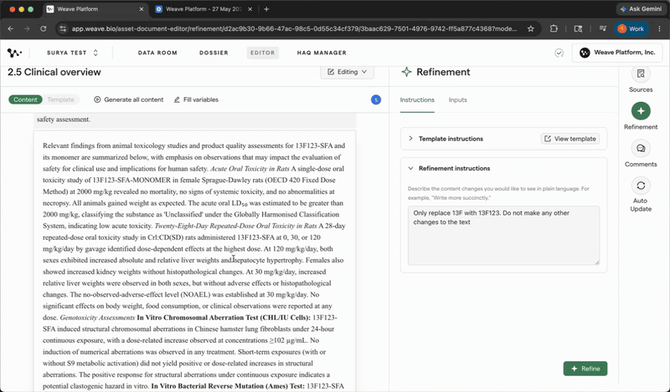Switch to Content mode
Viewport: 670px width, 392px height.
point(25,100)
